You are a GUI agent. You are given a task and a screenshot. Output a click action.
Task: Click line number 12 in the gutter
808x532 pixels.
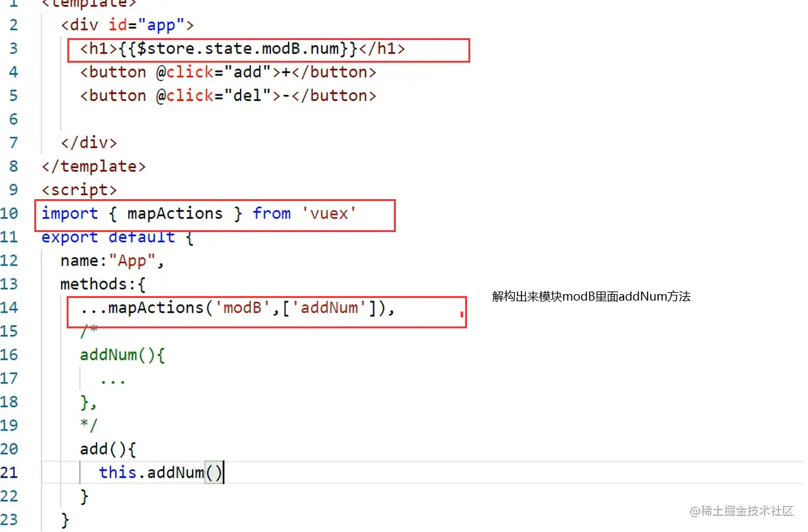click(9, 261)
